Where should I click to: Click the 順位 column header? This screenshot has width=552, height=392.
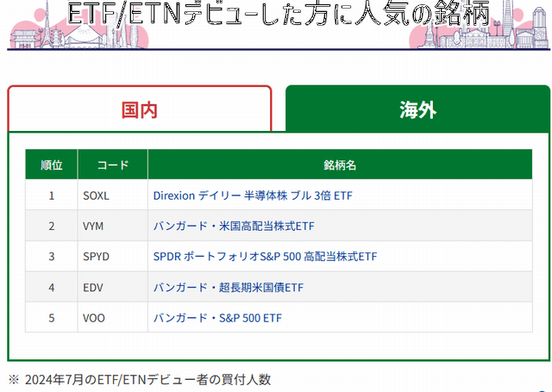tap(52, 165)
